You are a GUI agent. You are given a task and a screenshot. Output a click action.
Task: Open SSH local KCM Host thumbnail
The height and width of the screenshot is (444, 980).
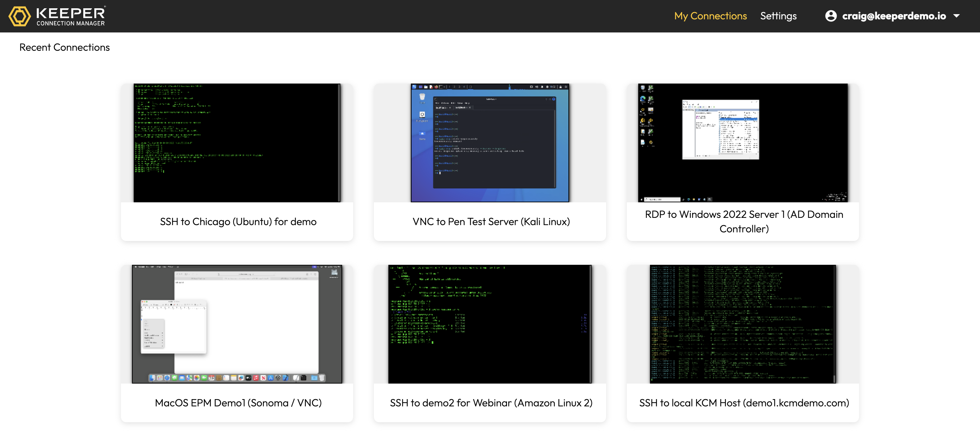(743, 324)
